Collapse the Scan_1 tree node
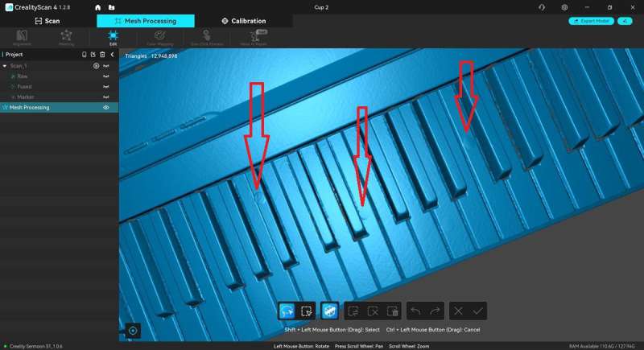 [5, 65]
